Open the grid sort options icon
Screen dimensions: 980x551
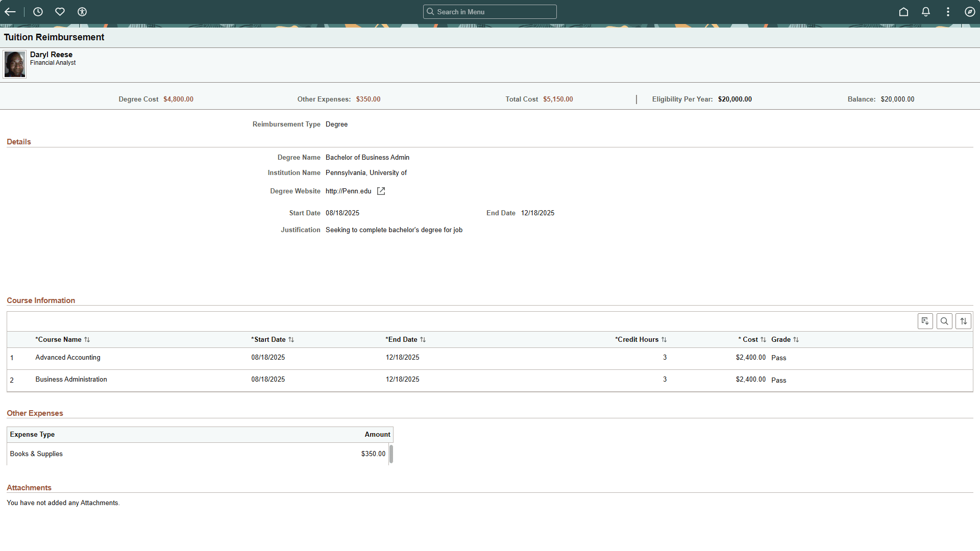(964, 321)
